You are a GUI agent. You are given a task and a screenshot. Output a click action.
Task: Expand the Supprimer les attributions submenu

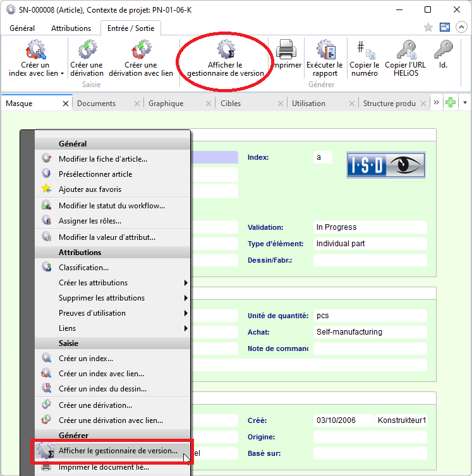pos(112,298)
